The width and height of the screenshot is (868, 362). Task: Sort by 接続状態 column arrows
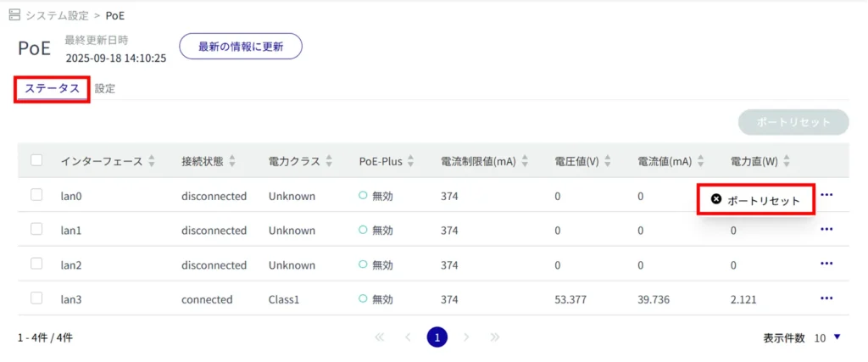(x=232, y=161)
